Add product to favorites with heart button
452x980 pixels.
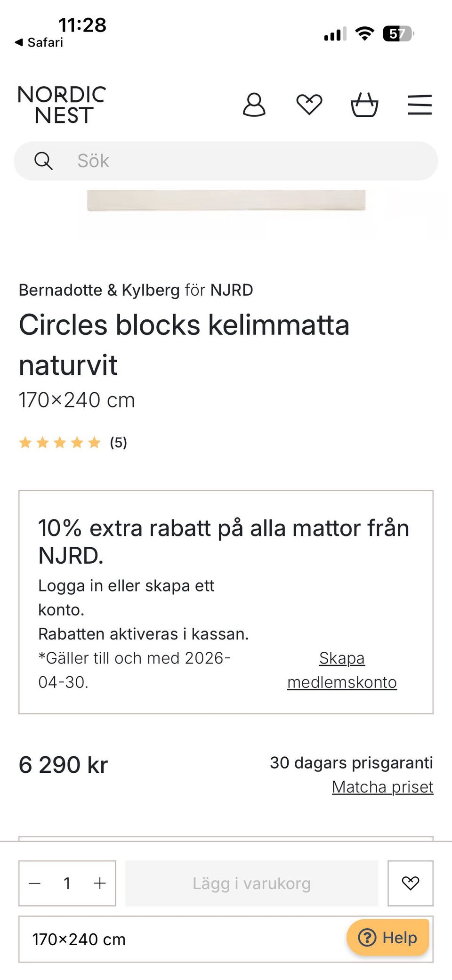pos(410,883)
